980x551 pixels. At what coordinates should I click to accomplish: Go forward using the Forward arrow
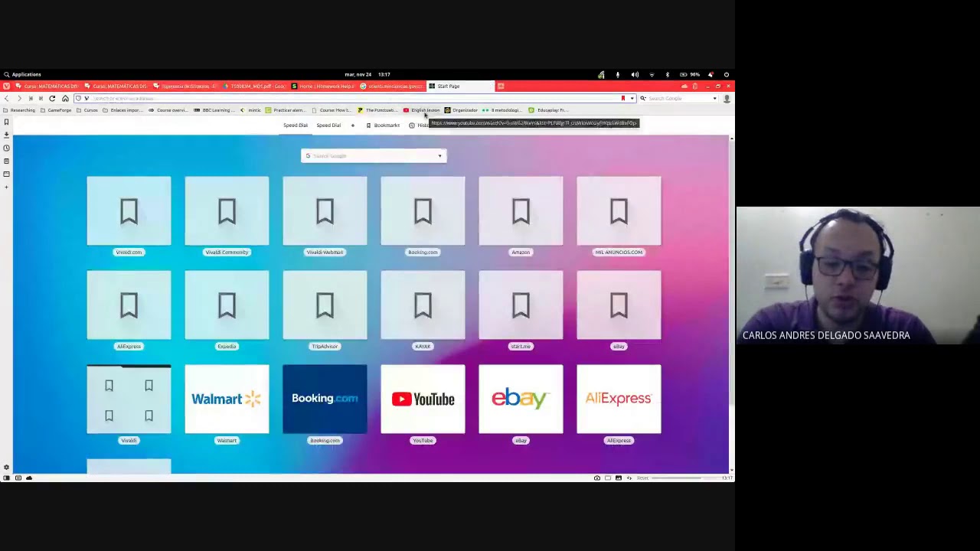pyautogui.click(x=19, y=99)
